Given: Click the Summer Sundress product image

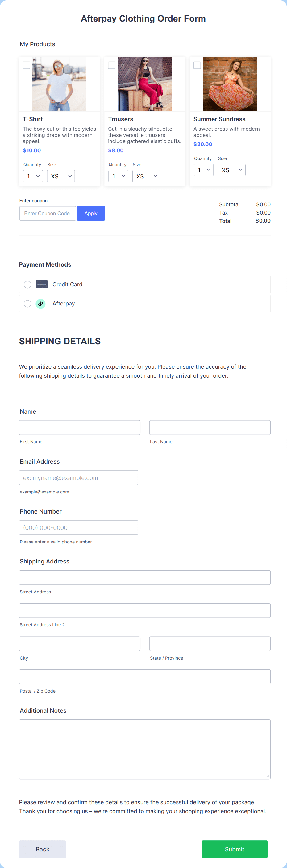Looking at the screenshot, I should click(230, 84).
